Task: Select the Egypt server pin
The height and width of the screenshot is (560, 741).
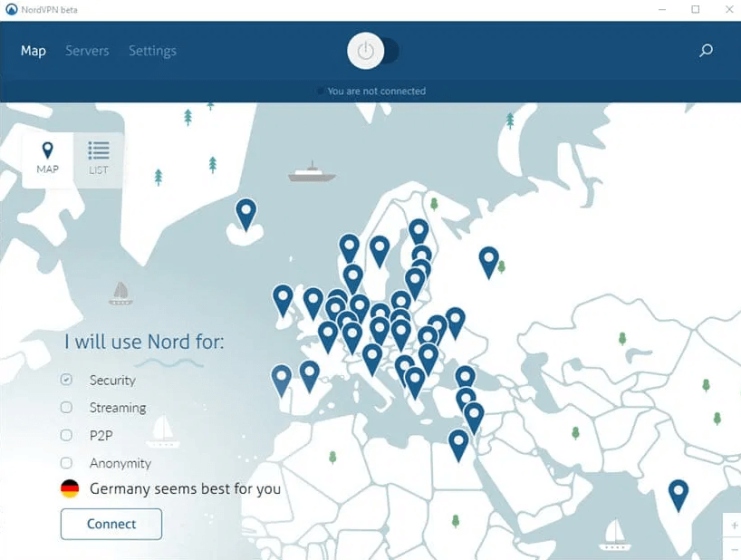Action: [458, 445]
